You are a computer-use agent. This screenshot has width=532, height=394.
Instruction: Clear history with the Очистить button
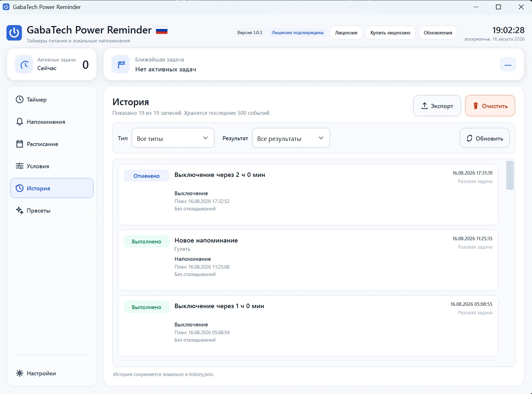[490, 106]
